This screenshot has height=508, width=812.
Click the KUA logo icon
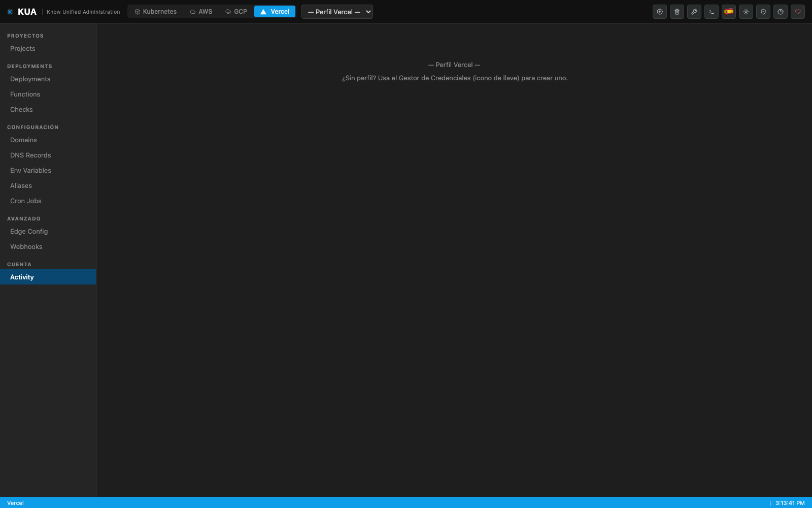point(10,12)
